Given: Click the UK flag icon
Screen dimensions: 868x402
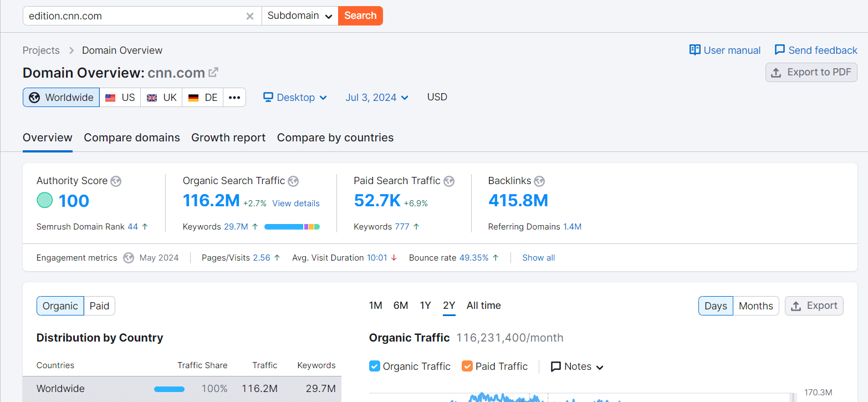Looking at the screenshot, I should click(x=152, y=98).
